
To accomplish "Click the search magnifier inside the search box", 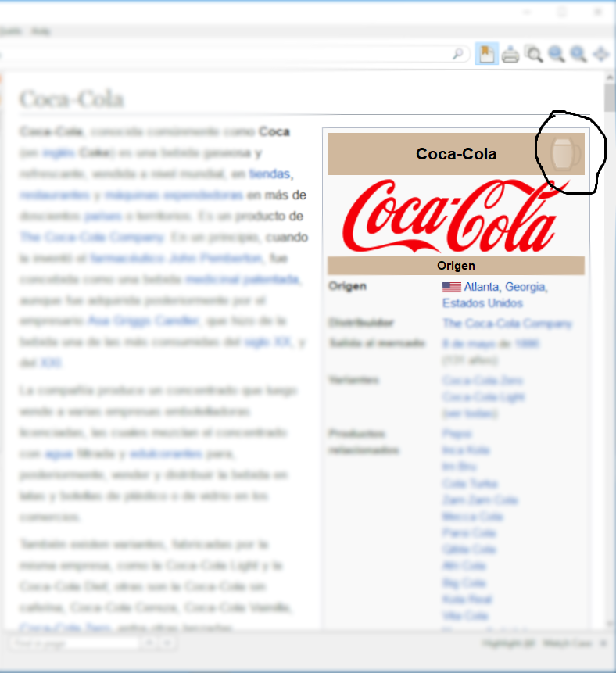I will click(457, 54).
